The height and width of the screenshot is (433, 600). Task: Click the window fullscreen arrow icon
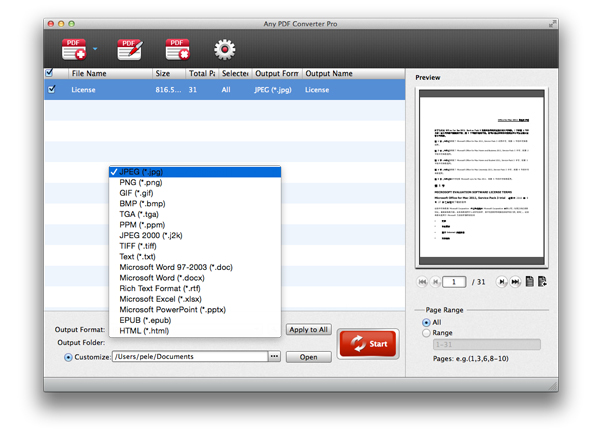pos(552,24)
